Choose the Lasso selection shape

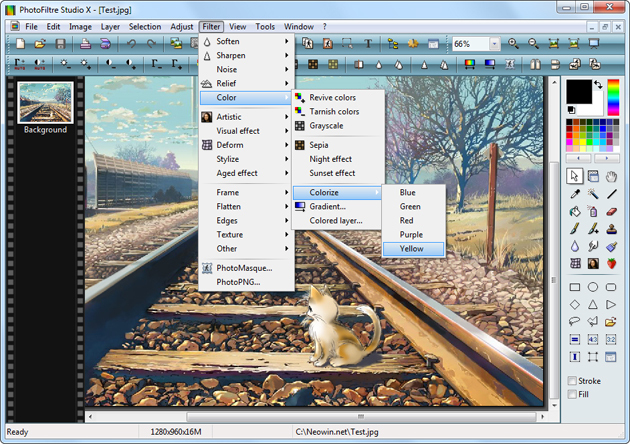(x=575, y=321)
